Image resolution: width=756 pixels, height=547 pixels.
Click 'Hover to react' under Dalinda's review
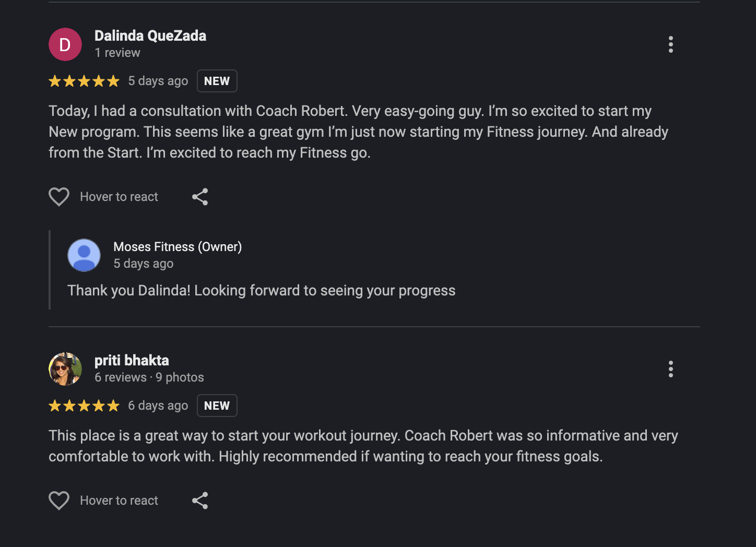[119, 197]
